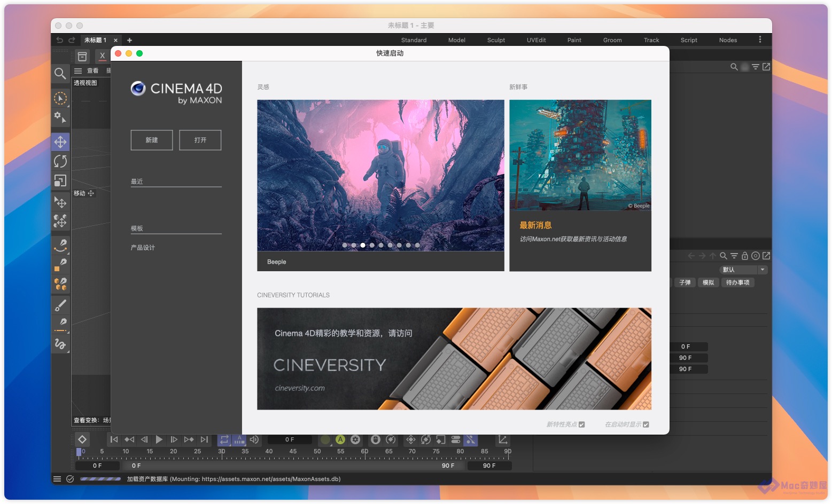Click the 新建 button in the quick start dialog
Viewport: 832px width, 504px height.
coord(152,140)
